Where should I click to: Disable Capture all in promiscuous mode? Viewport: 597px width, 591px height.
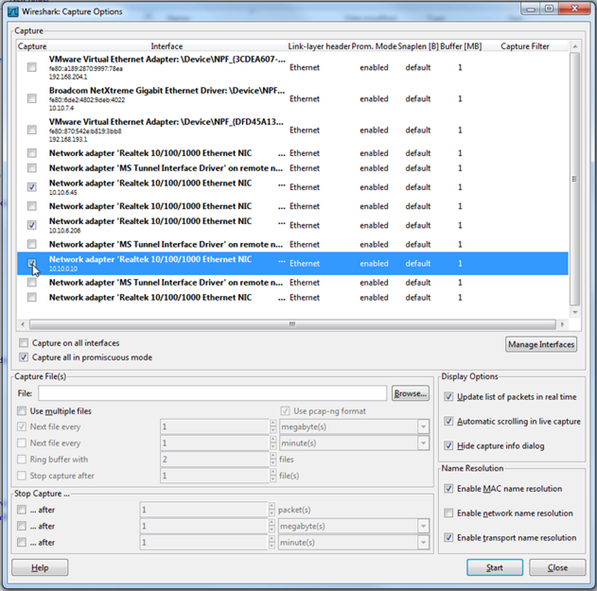[x=24, y=357]
